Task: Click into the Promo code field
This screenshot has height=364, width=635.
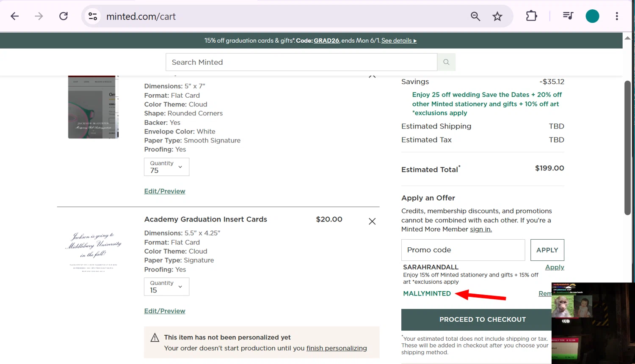Action: click(x=463, y=250)
